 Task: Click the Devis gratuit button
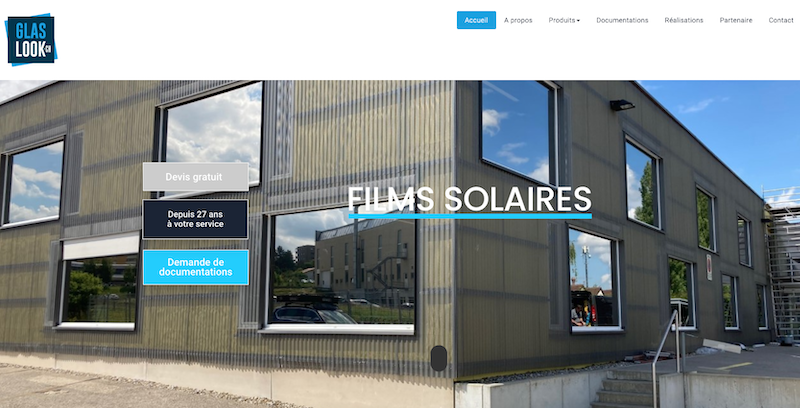point(196,177)
